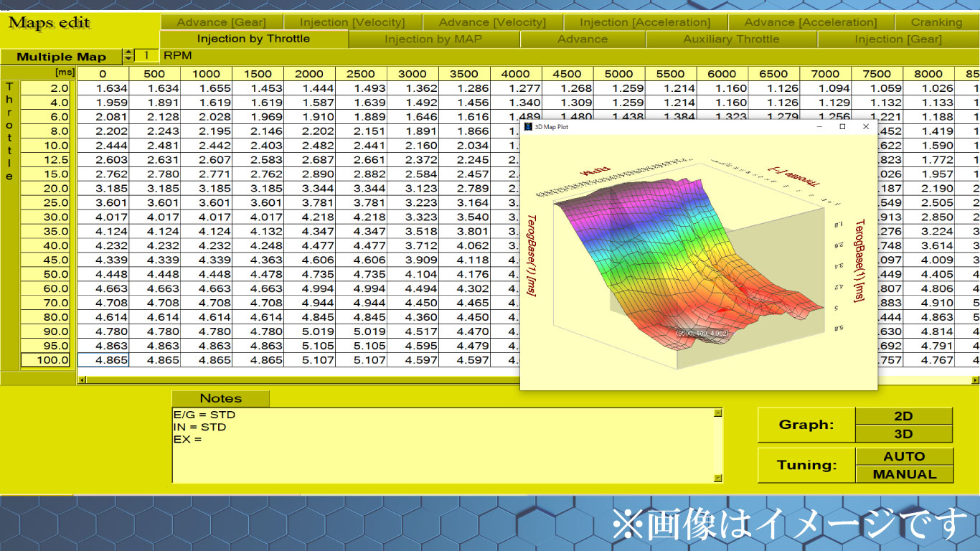Viewport: 980px width, 551px height.
Task: Select the 5500 RPM column header
Action: click(671, 73)
